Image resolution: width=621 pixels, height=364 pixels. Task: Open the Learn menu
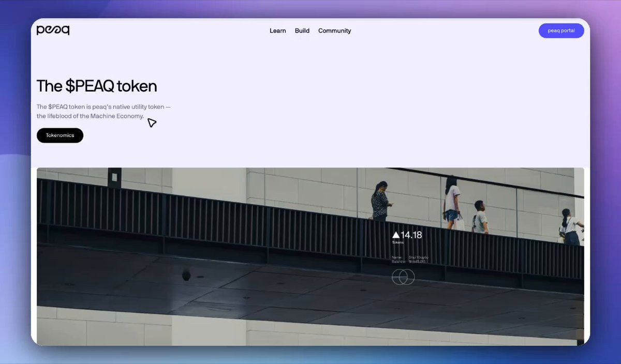pos(278,31)
